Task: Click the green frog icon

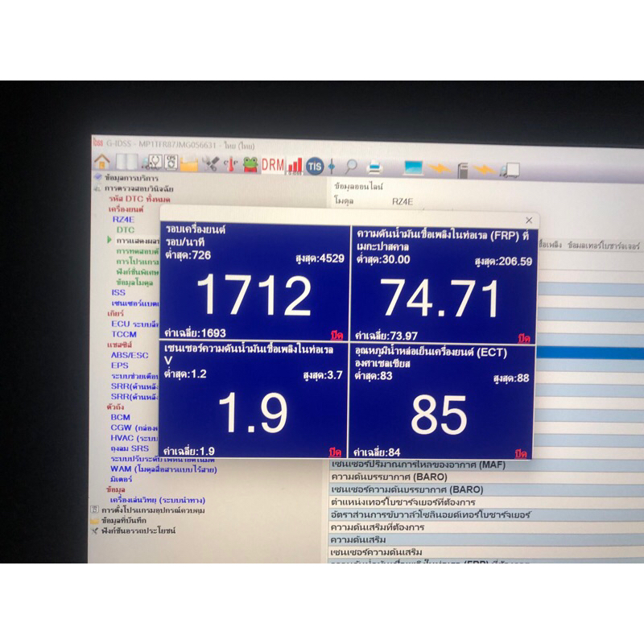Action: (x=250, y=163)
